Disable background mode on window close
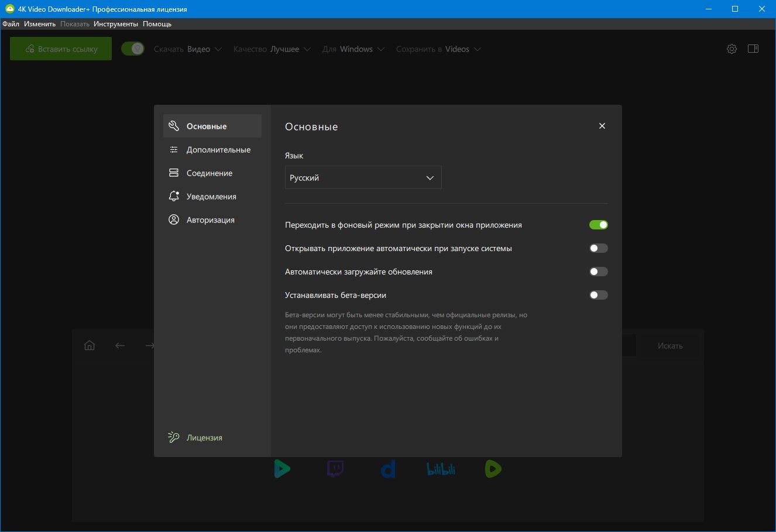The height and width of the screenshot is (532, 776). coord(598,225)
